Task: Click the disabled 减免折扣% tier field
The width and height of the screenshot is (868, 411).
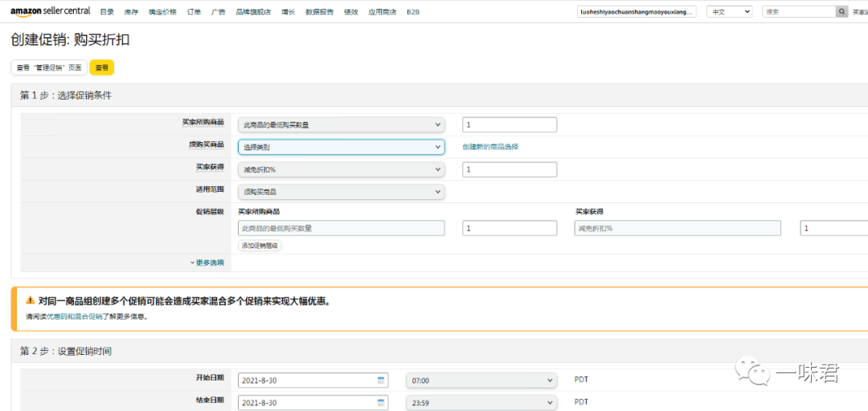Action: (x=678, y=229)
